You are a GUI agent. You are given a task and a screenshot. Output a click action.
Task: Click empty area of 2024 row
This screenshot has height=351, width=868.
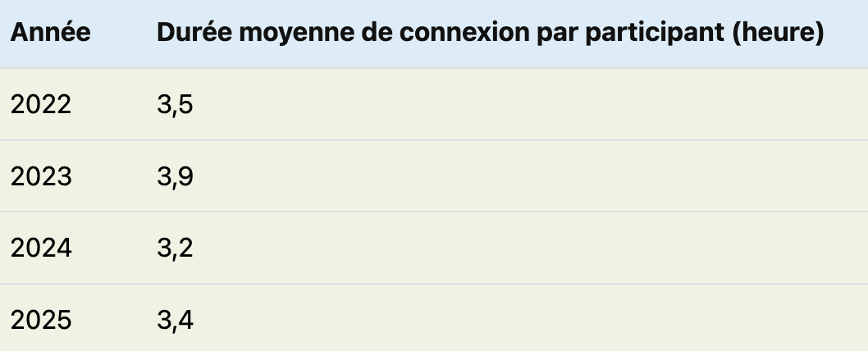coord(526,248)
